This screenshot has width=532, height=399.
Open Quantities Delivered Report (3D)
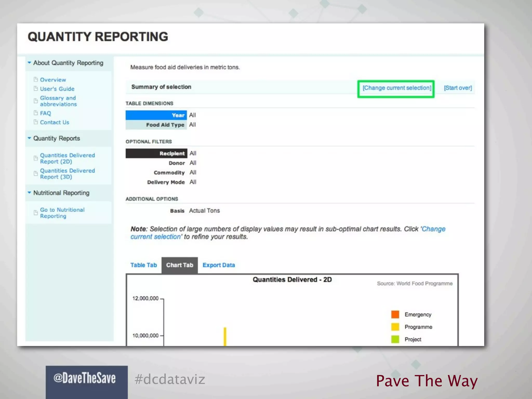coord(67,174)
